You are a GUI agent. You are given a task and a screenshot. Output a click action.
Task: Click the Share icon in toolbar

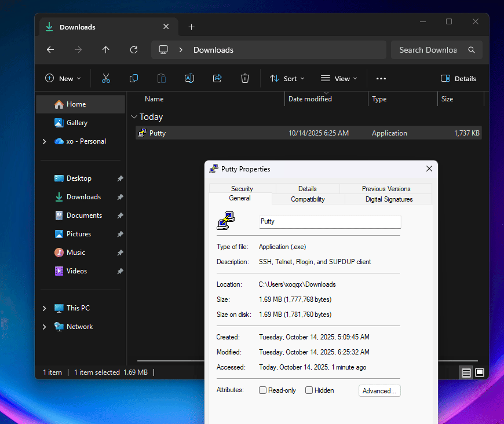217,78
